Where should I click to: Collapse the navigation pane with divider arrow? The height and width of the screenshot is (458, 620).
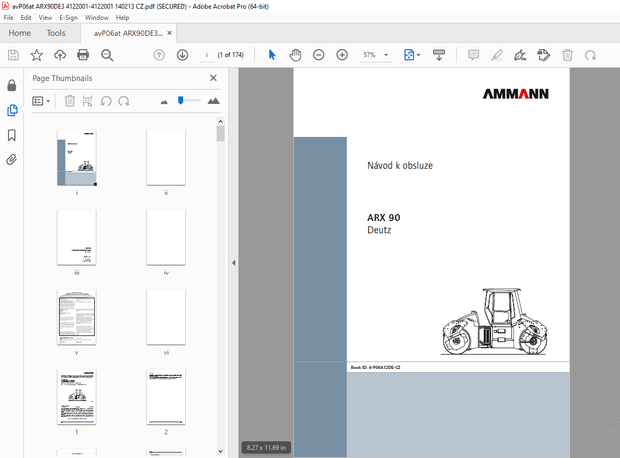point(233,263)
